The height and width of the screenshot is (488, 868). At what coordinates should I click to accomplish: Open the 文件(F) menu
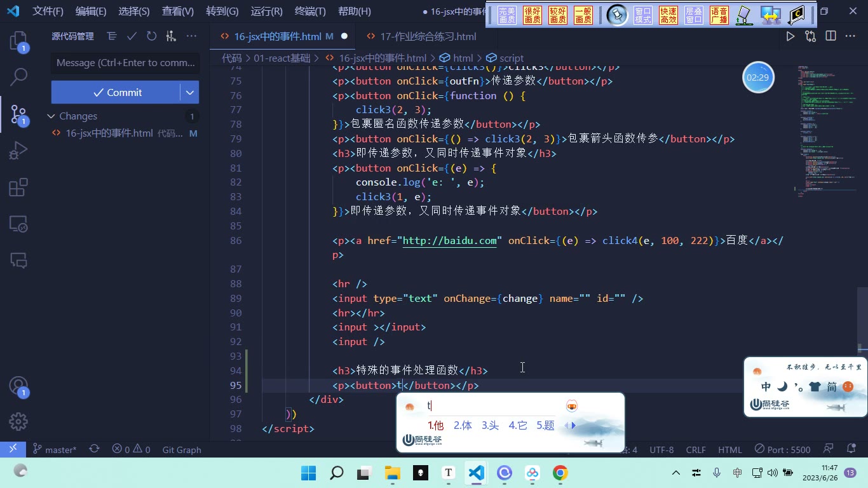(48, 11)
